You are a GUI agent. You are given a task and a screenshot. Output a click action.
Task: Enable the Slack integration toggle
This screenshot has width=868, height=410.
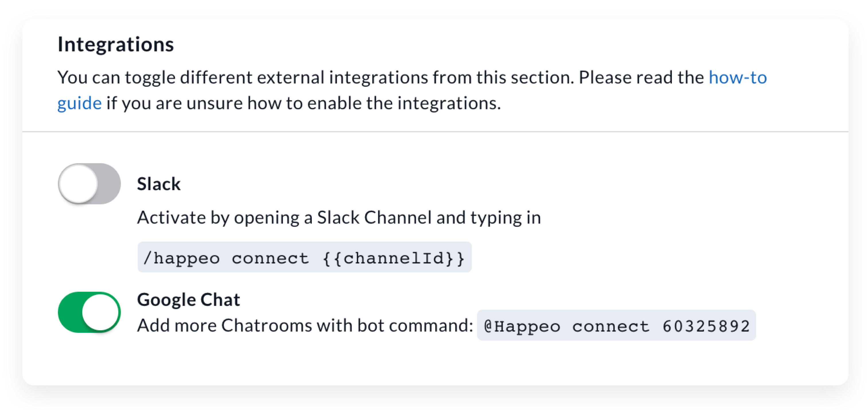pyautogui.click(x=89, y=183)
